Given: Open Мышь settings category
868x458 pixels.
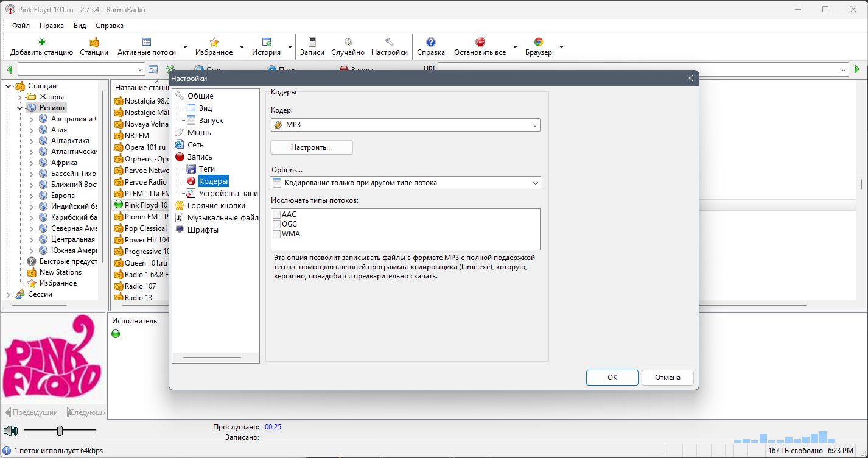Looking at the screenshot, I should [x=199, y=132].
